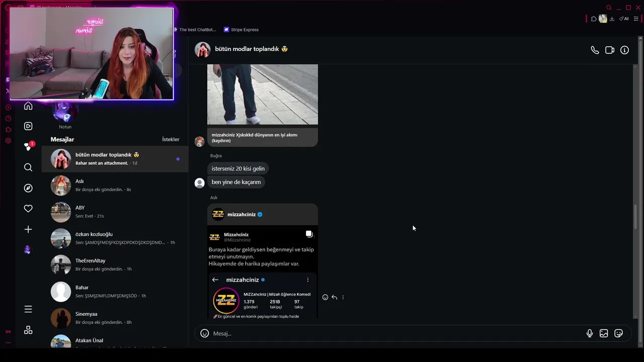This screenshot has width=644, height=362.
Task: Open browser tab search magnifier icon
Action: coord(609,8)
